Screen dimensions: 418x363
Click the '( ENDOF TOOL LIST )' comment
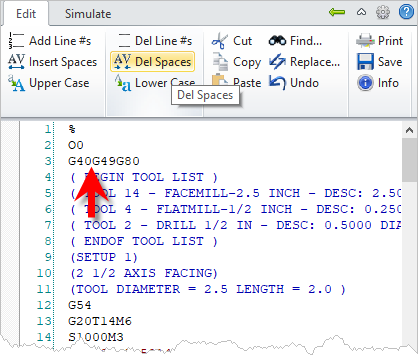pyautogui.click(x=144, y=241)
